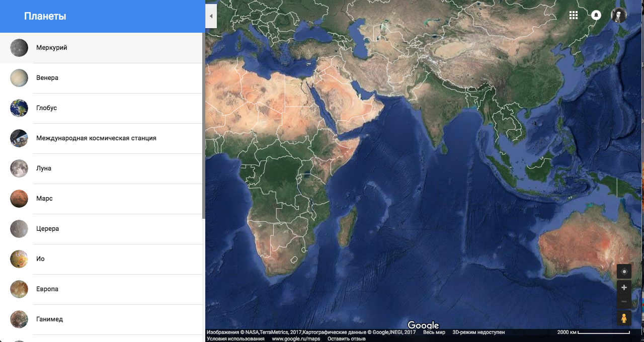Select the Street View pegman icon
The height and width of the screenshot is (342, 644).
tap(624, 318)
